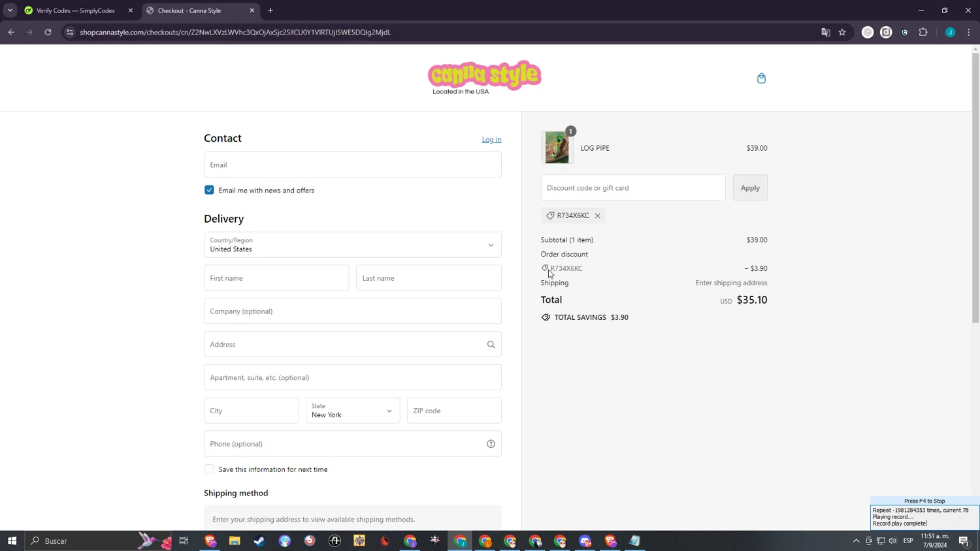
Task: Click the Log in link
Action: tap(491, 140)
